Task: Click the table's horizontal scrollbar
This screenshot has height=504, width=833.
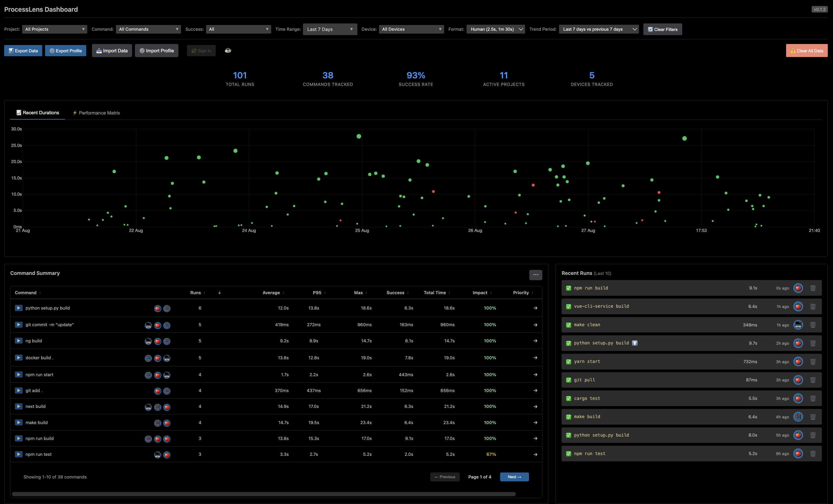Action: pyautogui.click(x=264, y=494)
